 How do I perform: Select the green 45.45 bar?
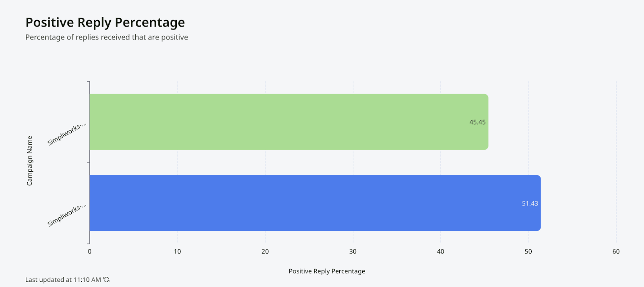click(289, 122)
